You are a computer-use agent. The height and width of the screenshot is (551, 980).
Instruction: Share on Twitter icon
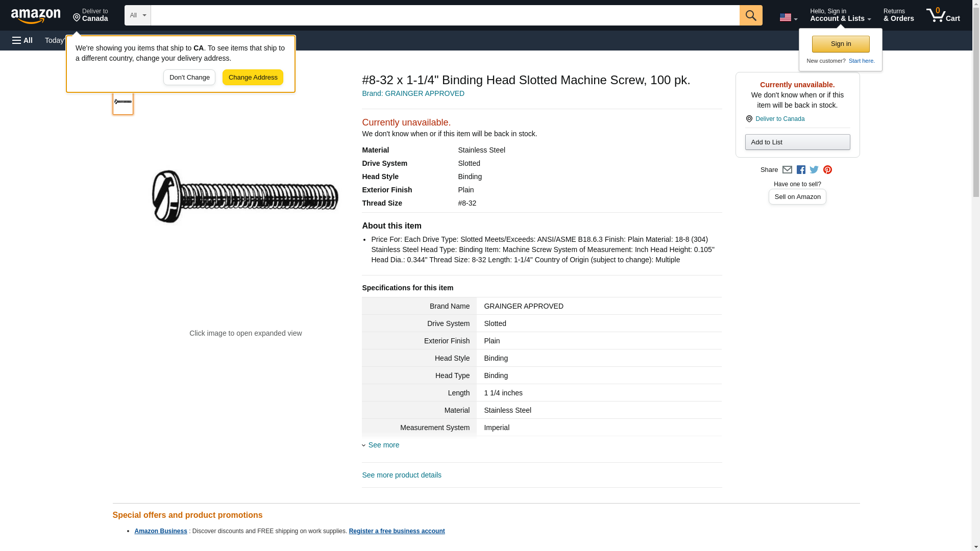814,170
